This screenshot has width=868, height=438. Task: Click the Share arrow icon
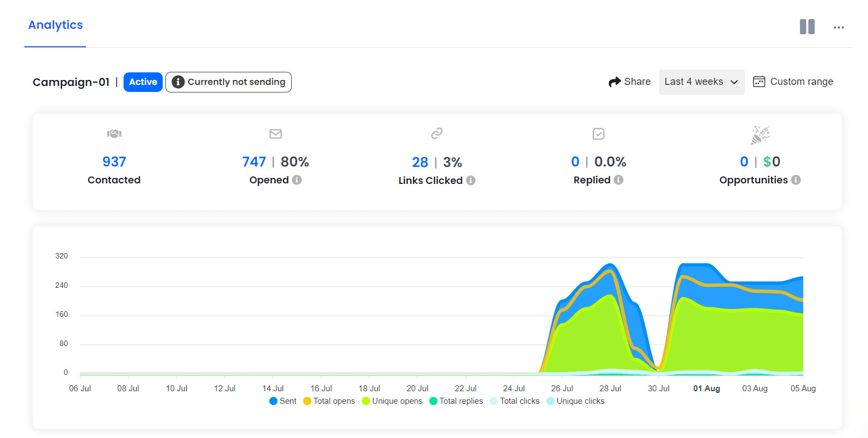614,82
